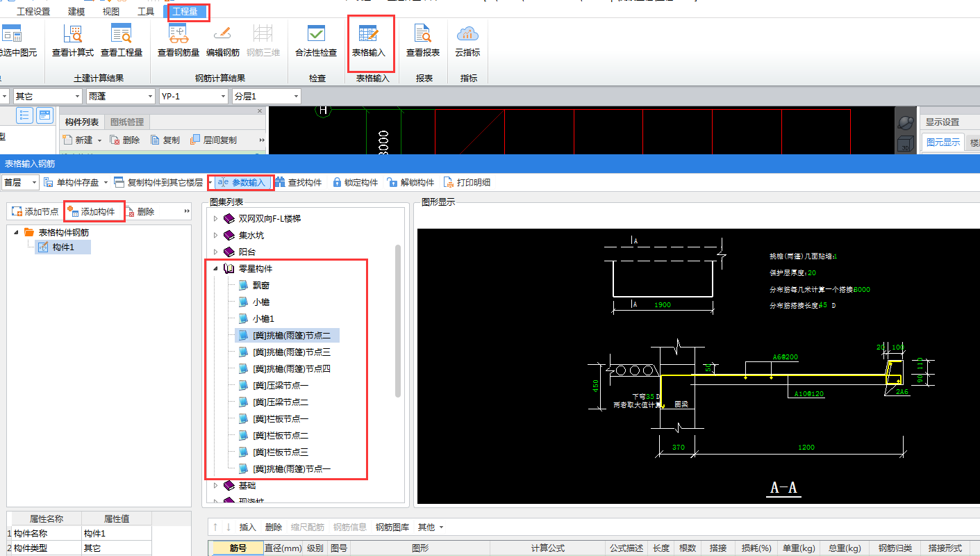Click atlas list vertical scrollbar

(x=398, y=320)
